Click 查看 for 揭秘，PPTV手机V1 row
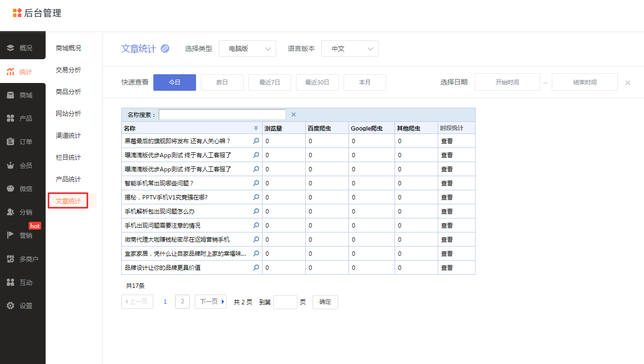Viewport: 644px width, 364px height. pyautogui.click(x=447, y=198)
